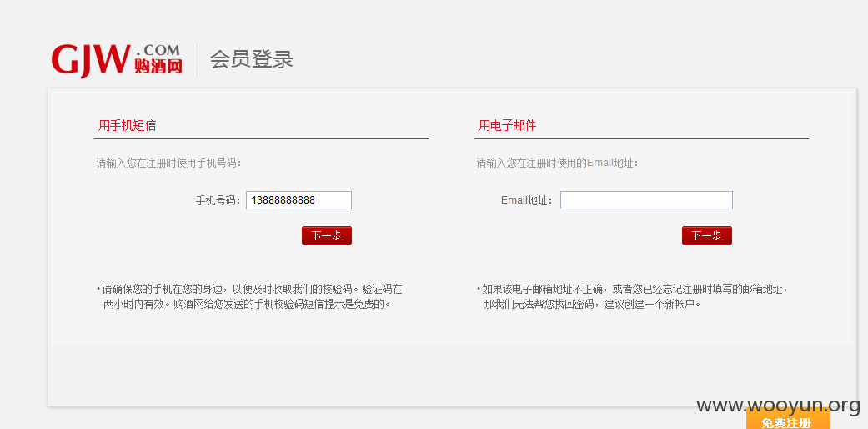The width and height of the screenshot is (868, 429).
Task: Click the 手机号码 input field
Action: coord(299,200)
